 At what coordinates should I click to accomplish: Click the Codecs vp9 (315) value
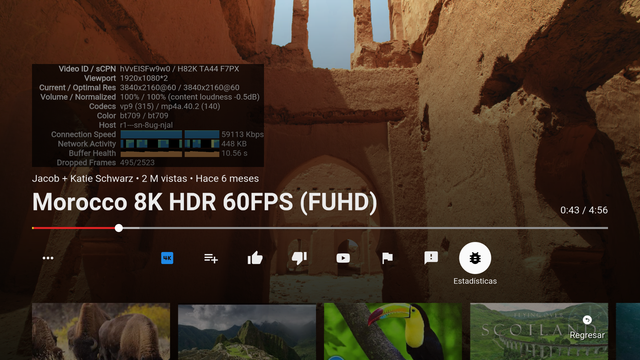point(136,107)
